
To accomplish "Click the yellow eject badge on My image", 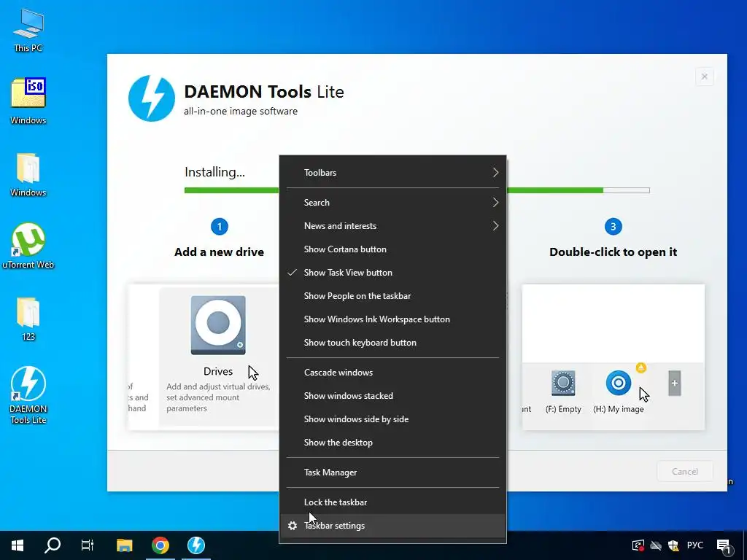I will [641, 367].
